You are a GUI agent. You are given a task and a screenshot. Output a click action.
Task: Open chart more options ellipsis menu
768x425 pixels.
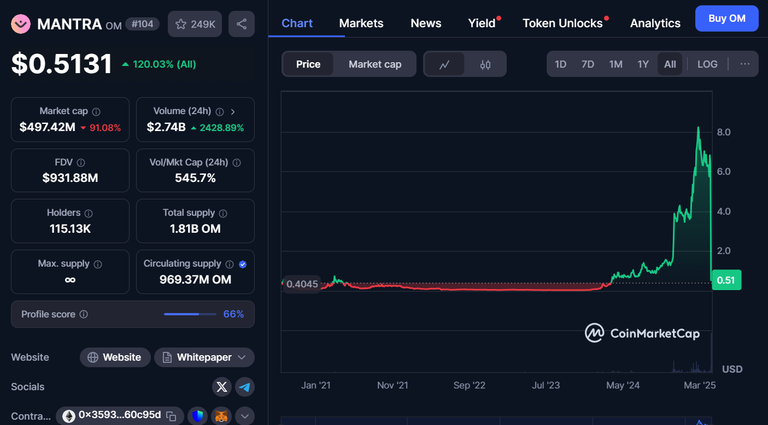[745, 64]
